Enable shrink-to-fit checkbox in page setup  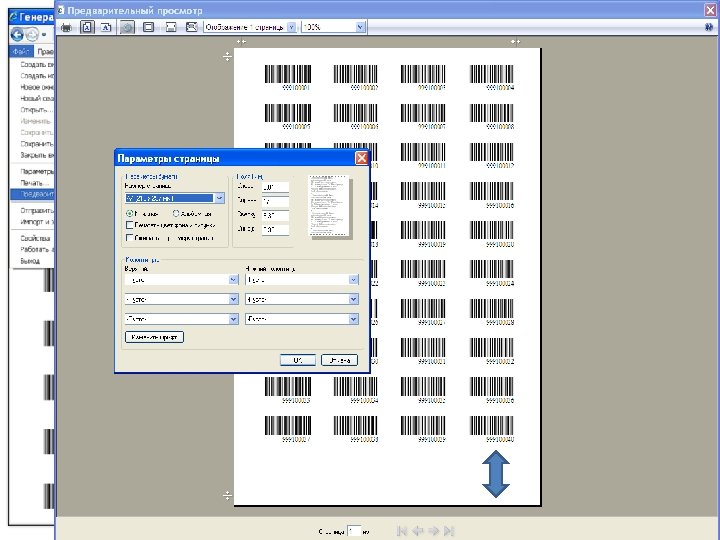tap(129, 238)
